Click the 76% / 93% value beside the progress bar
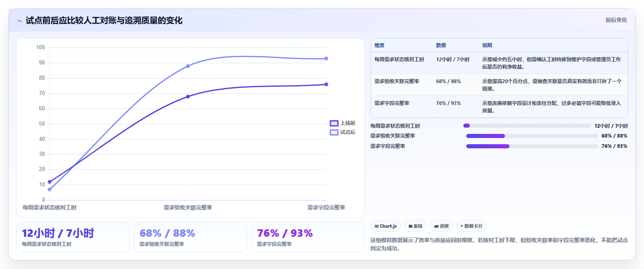 point(614,146)
